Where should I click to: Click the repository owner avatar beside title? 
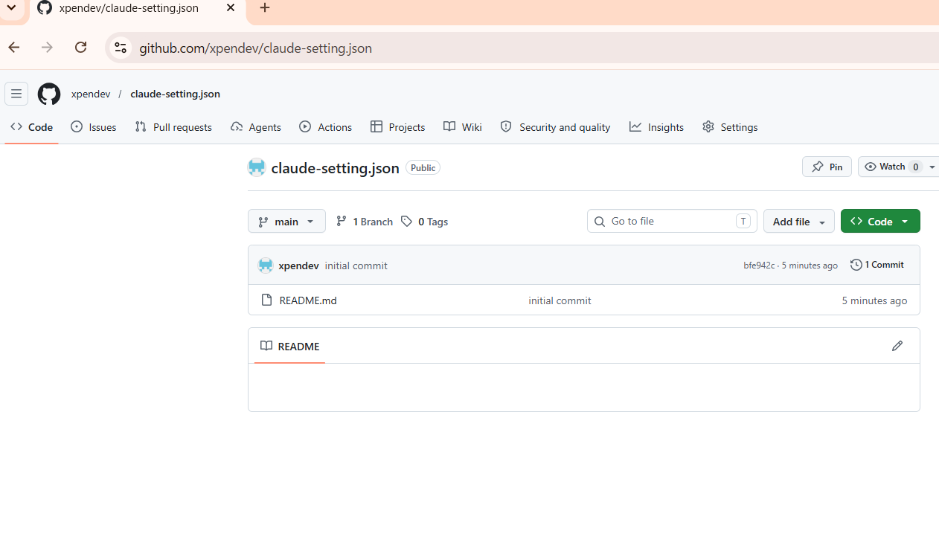click(257, 167)
